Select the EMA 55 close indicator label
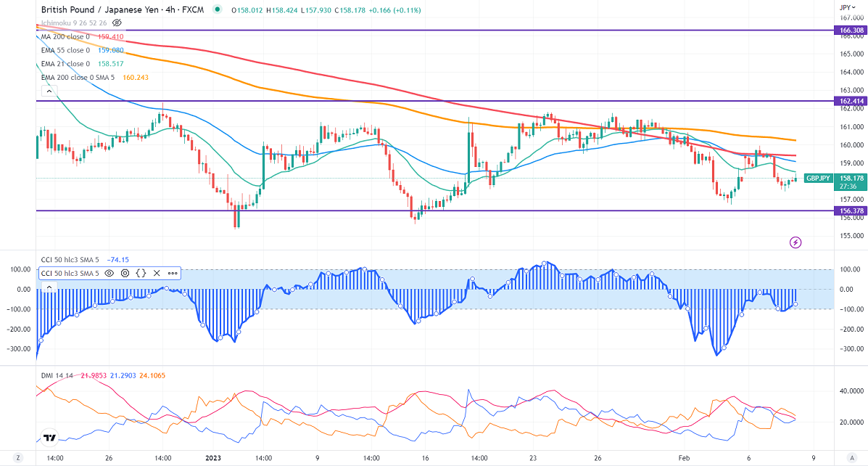Viewport: 868px width, 466px height. [x=65, y=50]
